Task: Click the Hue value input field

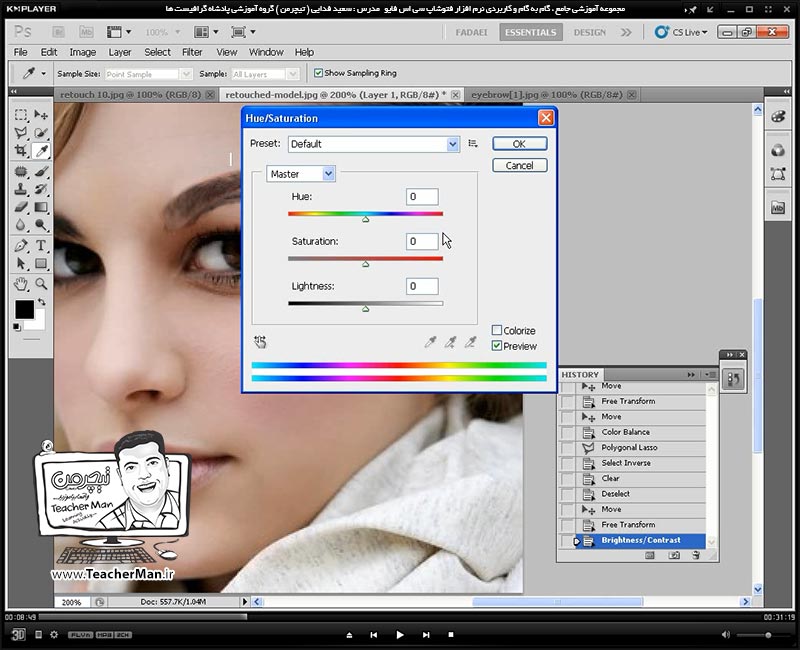Action: coord(422,196)
